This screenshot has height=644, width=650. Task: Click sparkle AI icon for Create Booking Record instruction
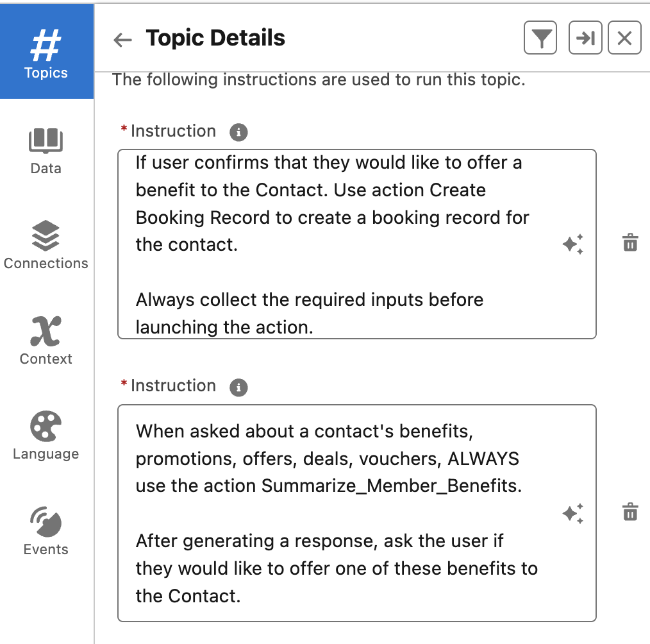[x=572, y=244]
